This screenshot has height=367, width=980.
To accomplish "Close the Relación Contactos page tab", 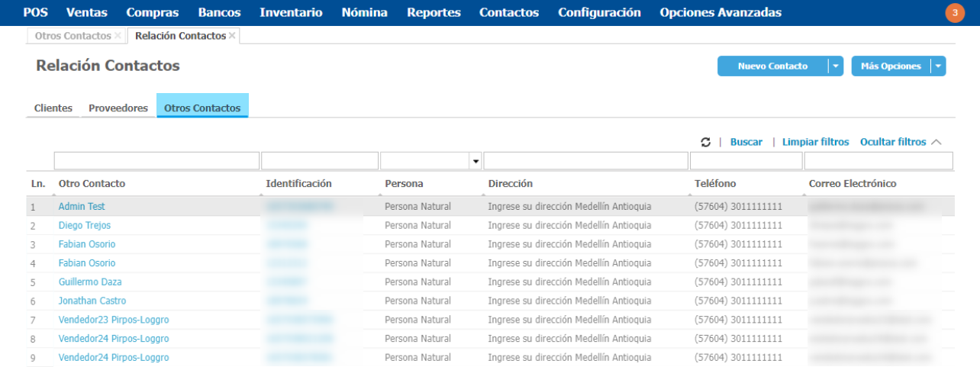I will point(232,36).
